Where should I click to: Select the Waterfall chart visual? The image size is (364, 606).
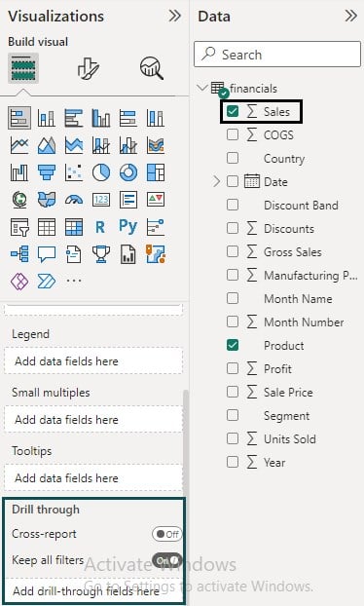tap(19, 172)
